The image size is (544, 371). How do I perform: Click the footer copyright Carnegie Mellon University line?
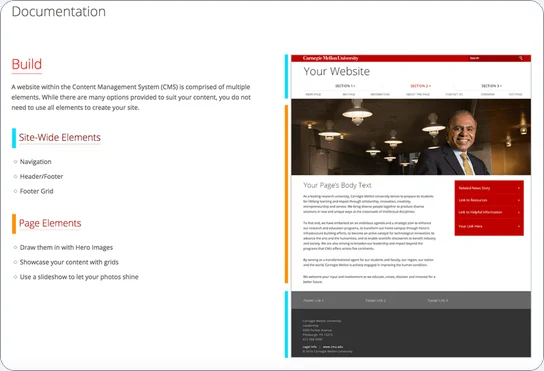pyautogui.click(x=327, y=351)
